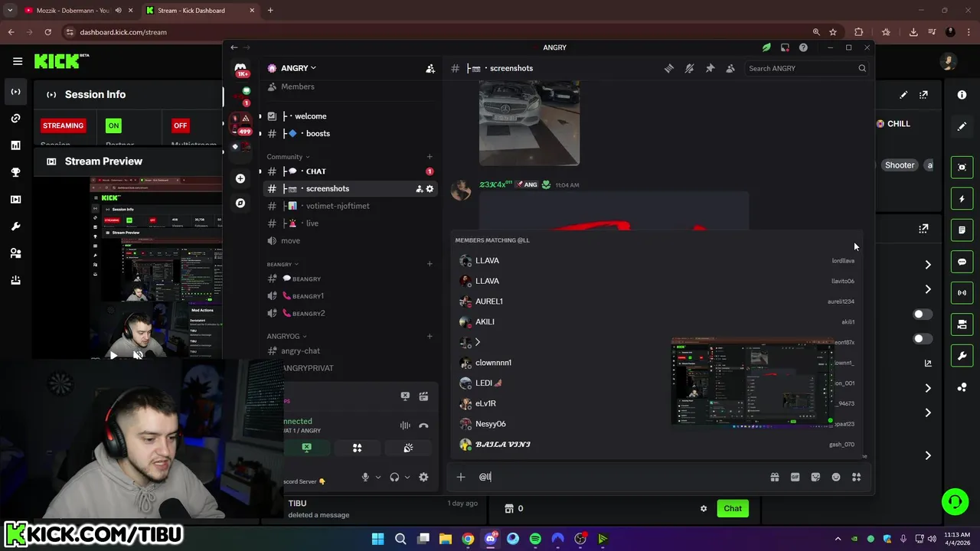The image size is (980, 551).
Task: Select first LLAVA member lordllava
Action: 657,261
